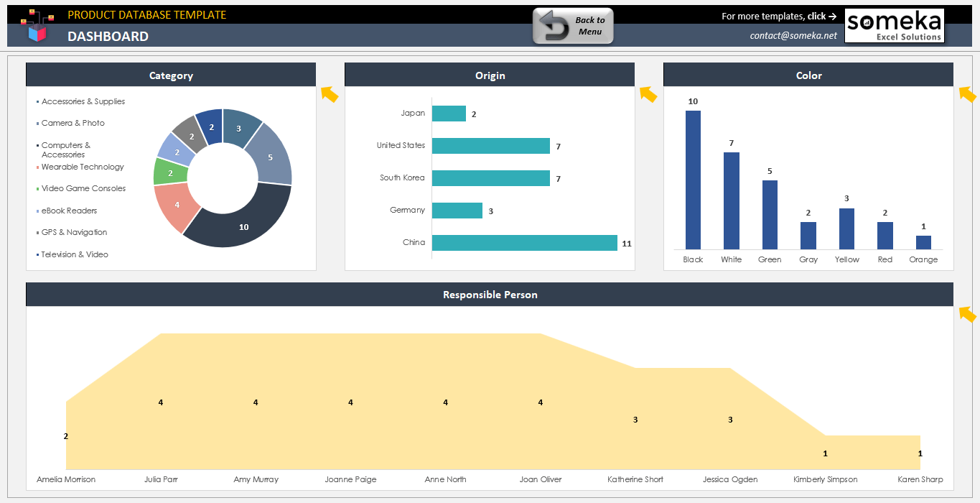Select the Black axis label
The width and height of the screenshot is (980, 503).
click(693, 259)
